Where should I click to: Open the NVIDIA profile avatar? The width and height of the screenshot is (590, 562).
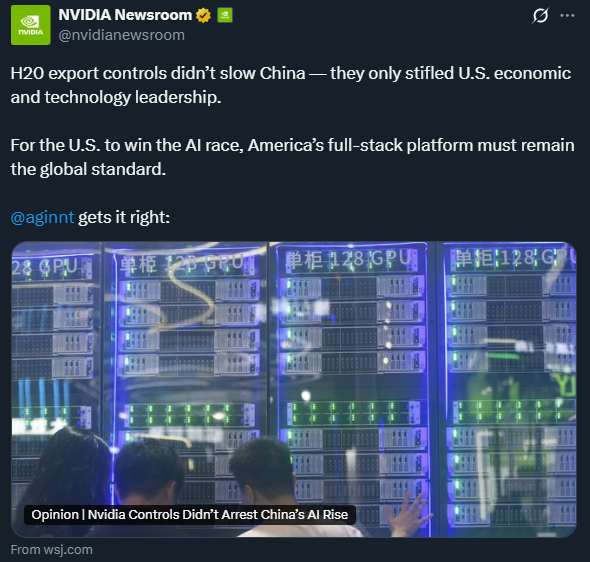tap(30, 25)
